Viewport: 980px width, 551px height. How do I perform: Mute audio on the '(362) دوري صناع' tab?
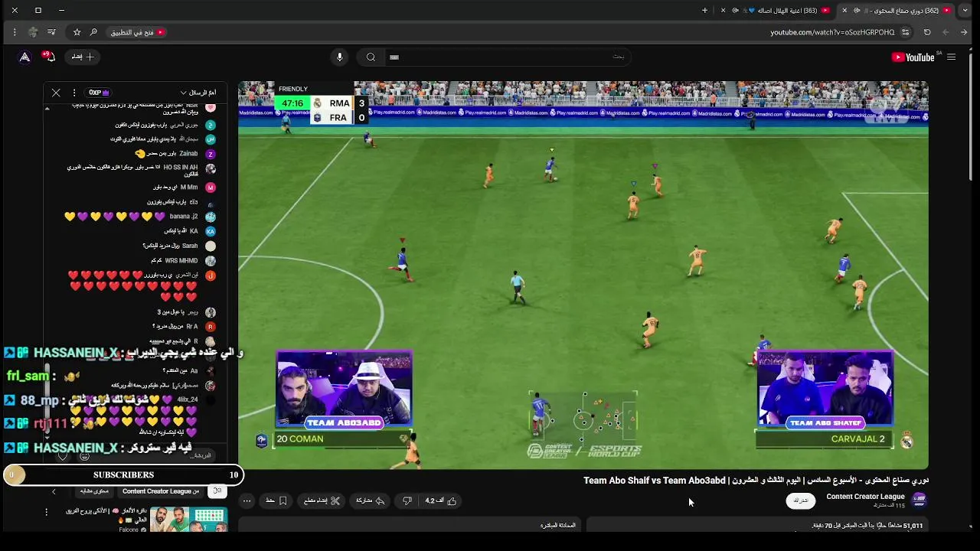pos(857,11)
